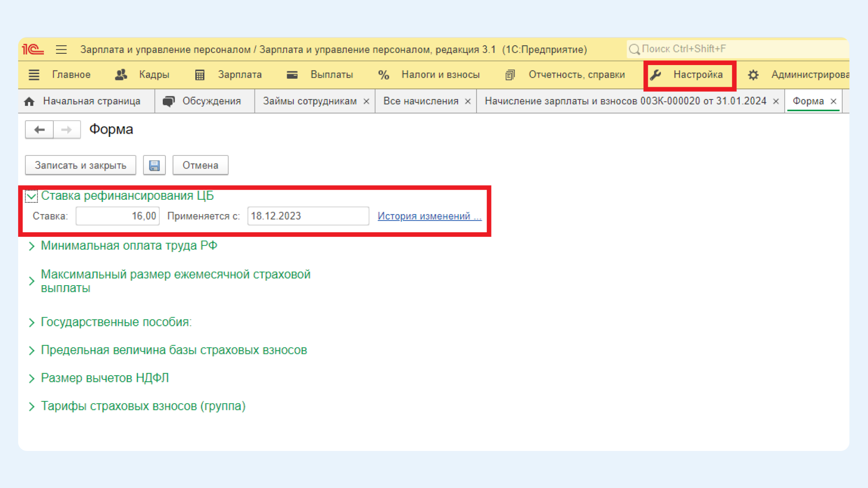This screenshot has width=868, height=488.
Task: Click the Настройка wrench icon
Action: (656, 75)
